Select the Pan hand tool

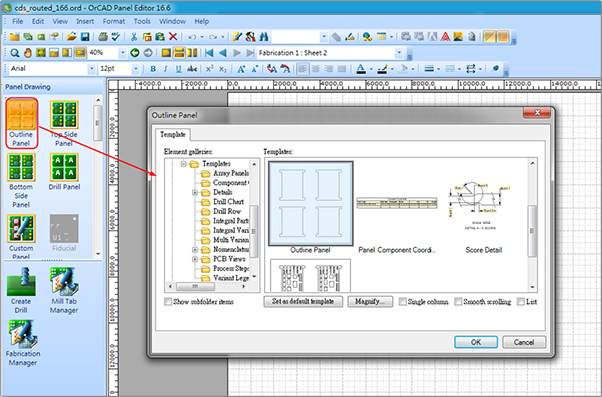click(28, 53)
